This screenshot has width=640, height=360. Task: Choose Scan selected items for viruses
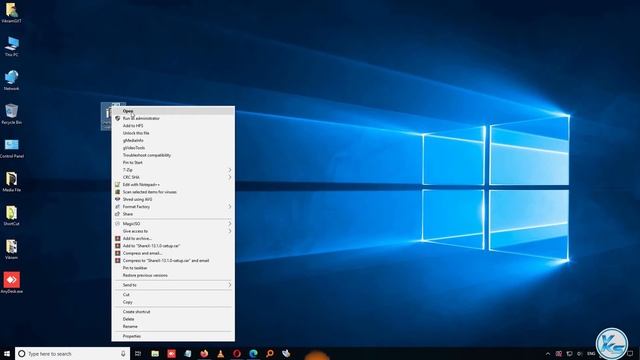pyautogui.click(x=173, y=192)
